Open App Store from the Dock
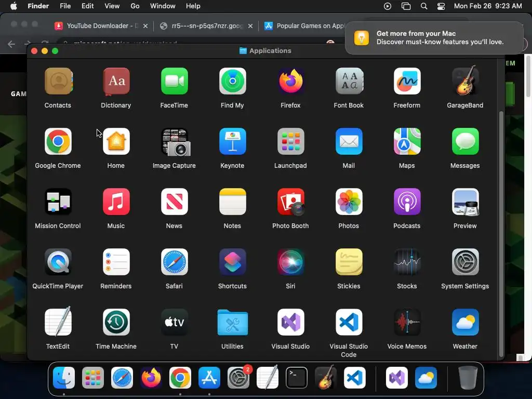The image size is (532, 399). tap(209, 378)
